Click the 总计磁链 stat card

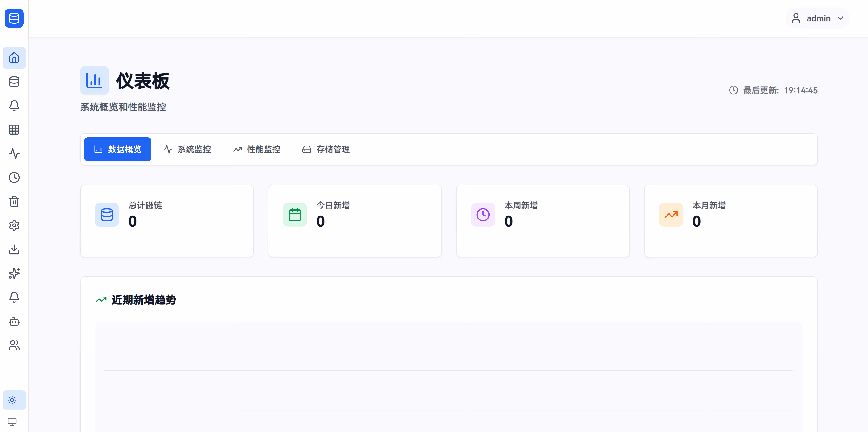click(x=167, y=221)
